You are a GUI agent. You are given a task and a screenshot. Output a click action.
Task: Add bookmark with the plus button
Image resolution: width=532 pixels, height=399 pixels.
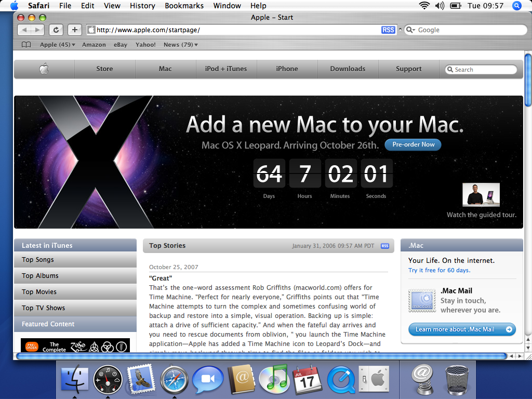click(x=75, y=30)
